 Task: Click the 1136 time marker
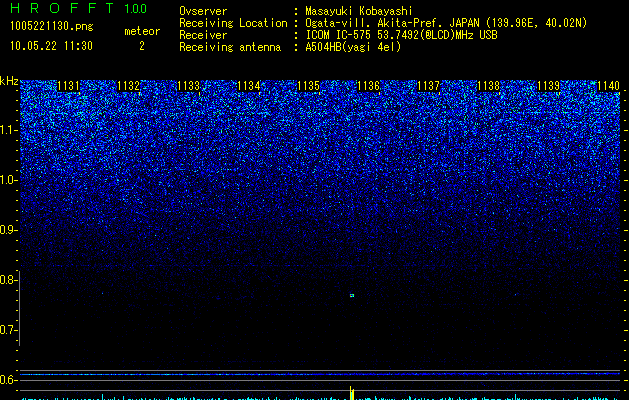point(368,86)
